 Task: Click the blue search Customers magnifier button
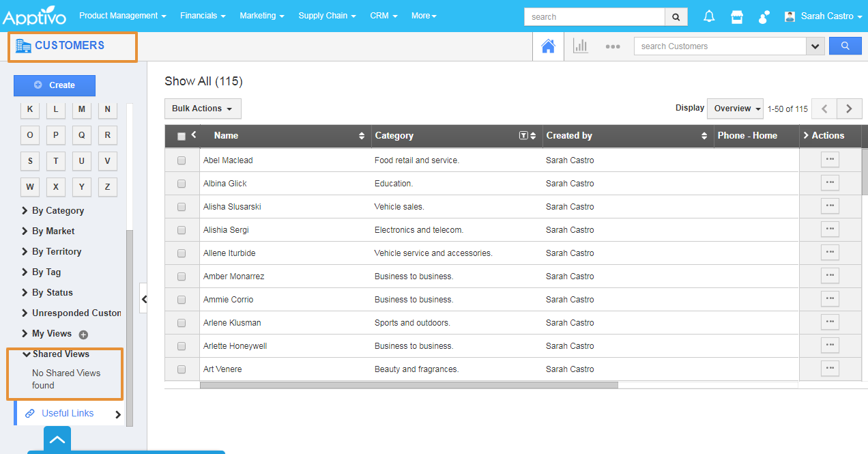[845, 46]
